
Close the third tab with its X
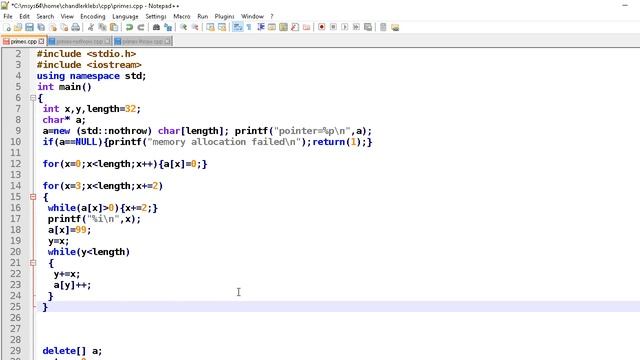(168, 41)
